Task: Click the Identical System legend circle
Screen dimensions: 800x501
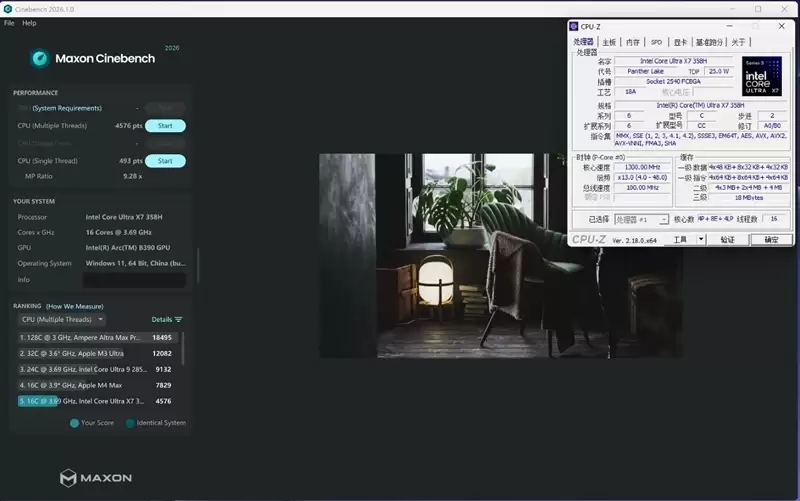Action: click(129, 423)
